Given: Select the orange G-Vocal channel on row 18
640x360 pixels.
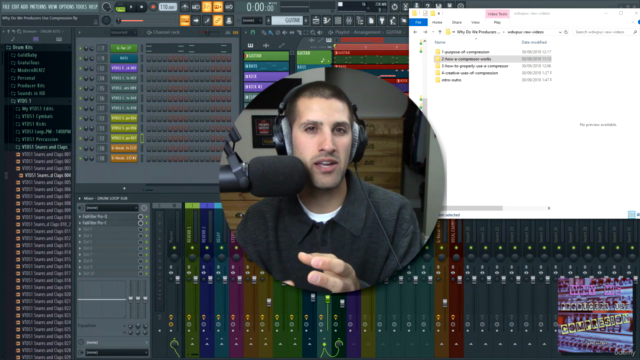Looking at the screenshot, I should 124,148.
